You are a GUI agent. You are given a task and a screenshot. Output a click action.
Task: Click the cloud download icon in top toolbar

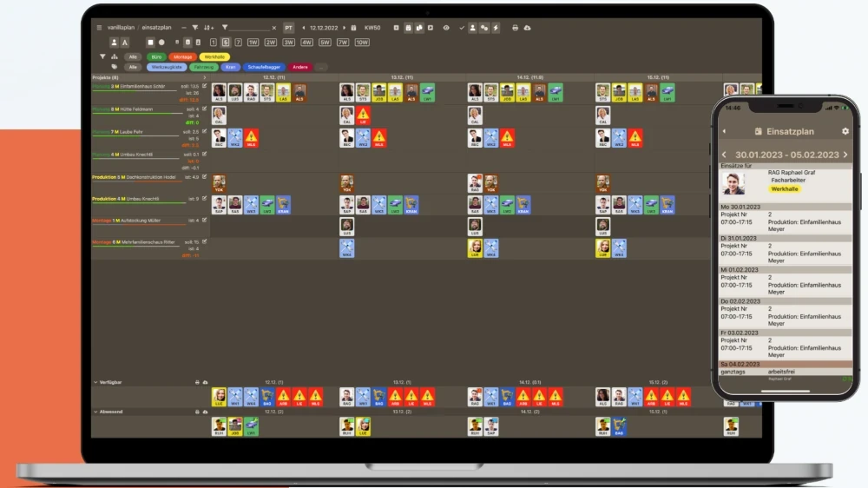[x=527, y=28]
